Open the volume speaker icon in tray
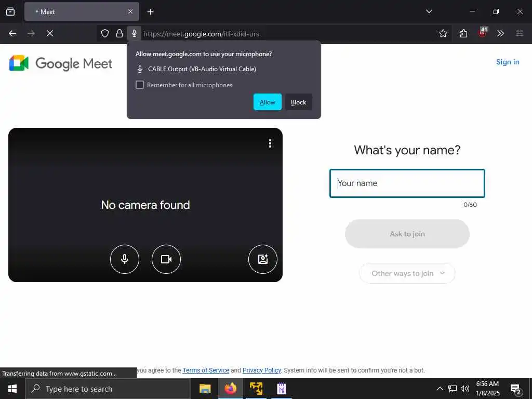Image resolution: width=532 pixels, height=399 pixels. pyautogui.click(x=465, y=389)
